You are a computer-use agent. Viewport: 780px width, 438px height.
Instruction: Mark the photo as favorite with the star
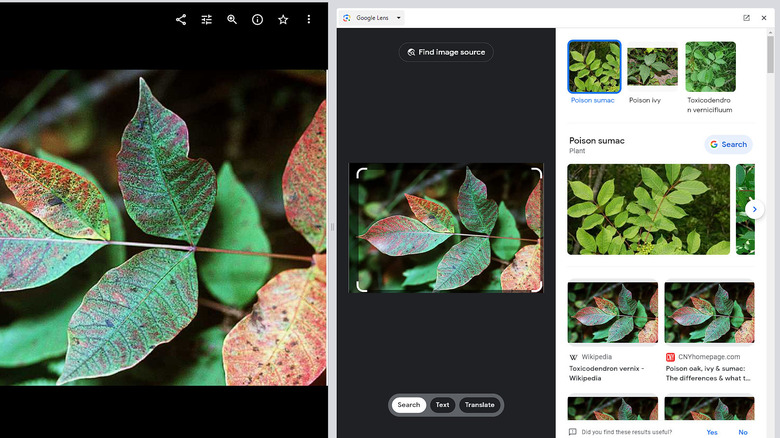(x=283, y=19)
